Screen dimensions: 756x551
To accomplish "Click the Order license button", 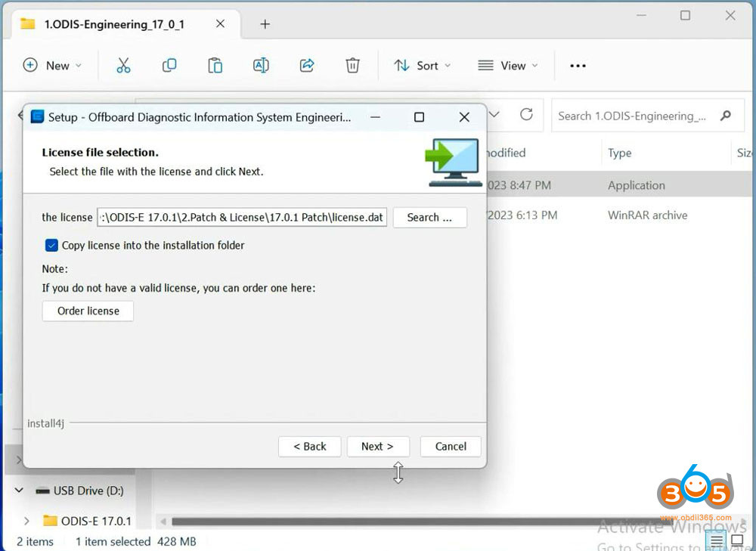I will (87, 311).
